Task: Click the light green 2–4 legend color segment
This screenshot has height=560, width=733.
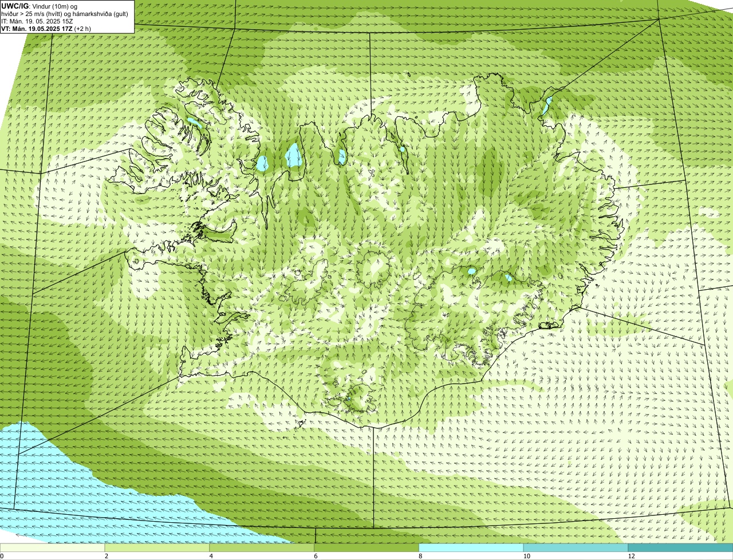Action: tap(157, 547)
